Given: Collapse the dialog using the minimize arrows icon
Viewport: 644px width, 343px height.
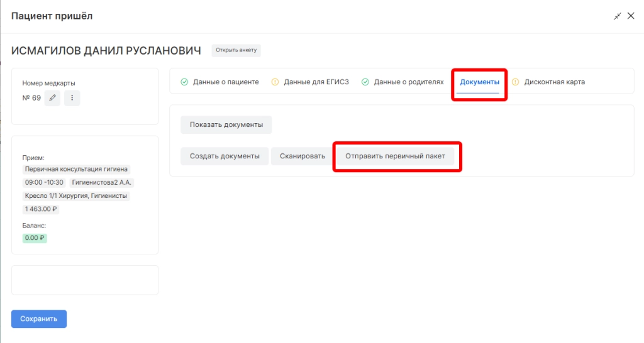Looking at the screenshot, I should (x=618, y=16).
